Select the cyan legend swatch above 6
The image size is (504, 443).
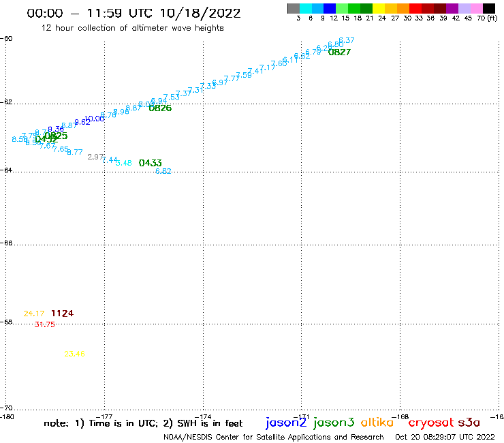point(306,8)
